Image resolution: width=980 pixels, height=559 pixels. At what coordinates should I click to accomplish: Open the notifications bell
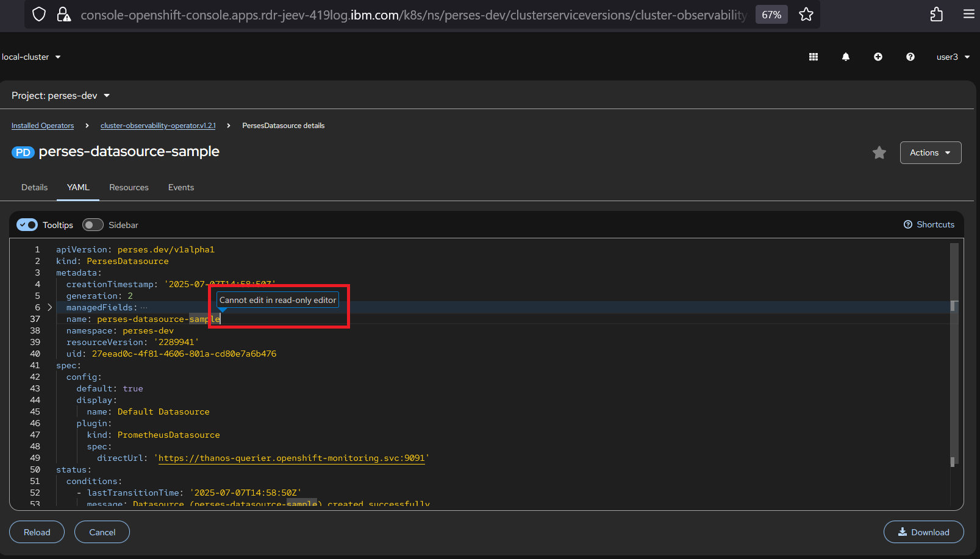[846, 57]
